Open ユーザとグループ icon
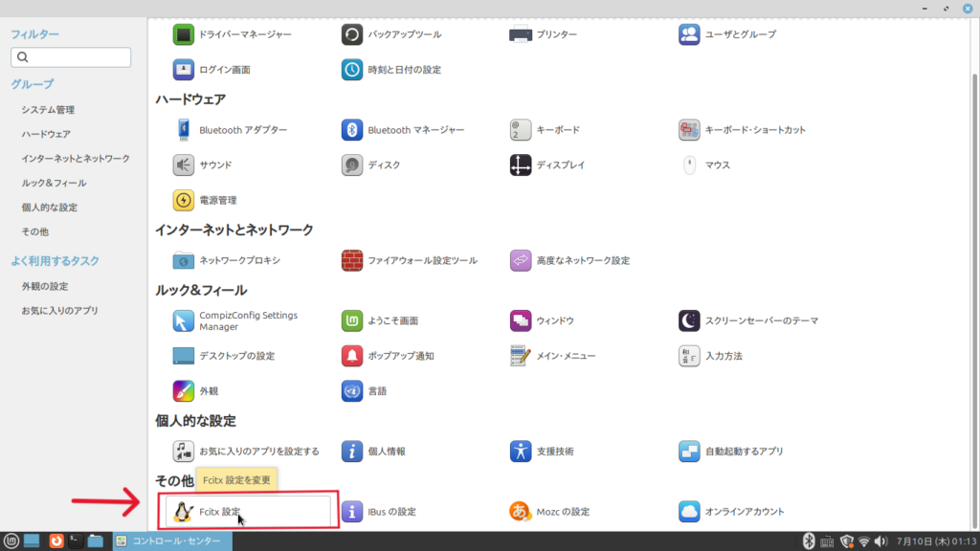This screenshot has height=551, width=980. click(x=689, y=34)
